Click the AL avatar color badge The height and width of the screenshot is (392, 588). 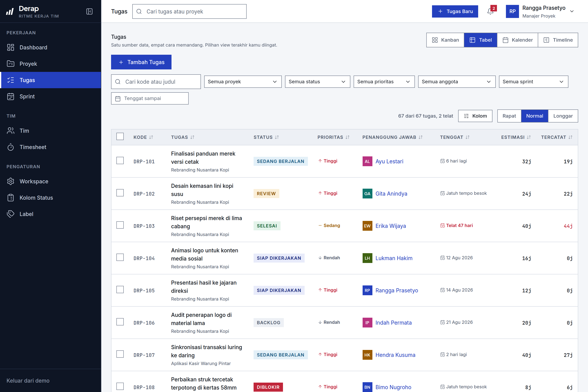tap(367, 161)
